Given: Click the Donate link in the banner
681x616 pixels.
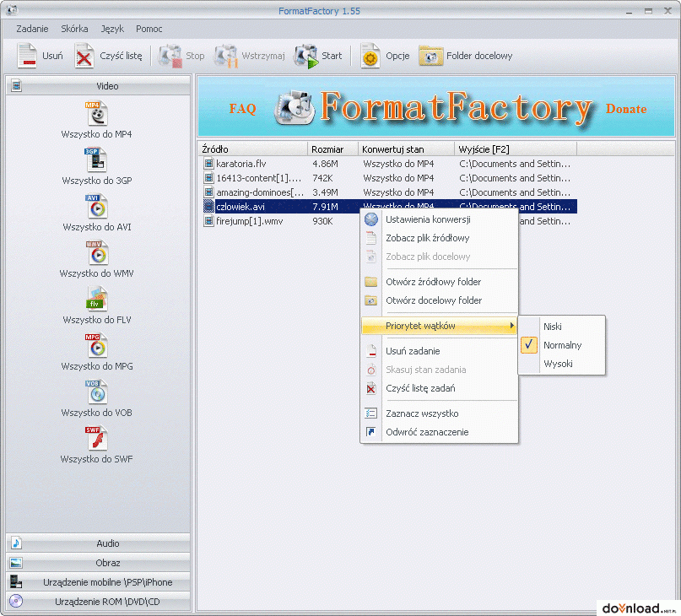Looking at the screenshot, I should 626,109.
